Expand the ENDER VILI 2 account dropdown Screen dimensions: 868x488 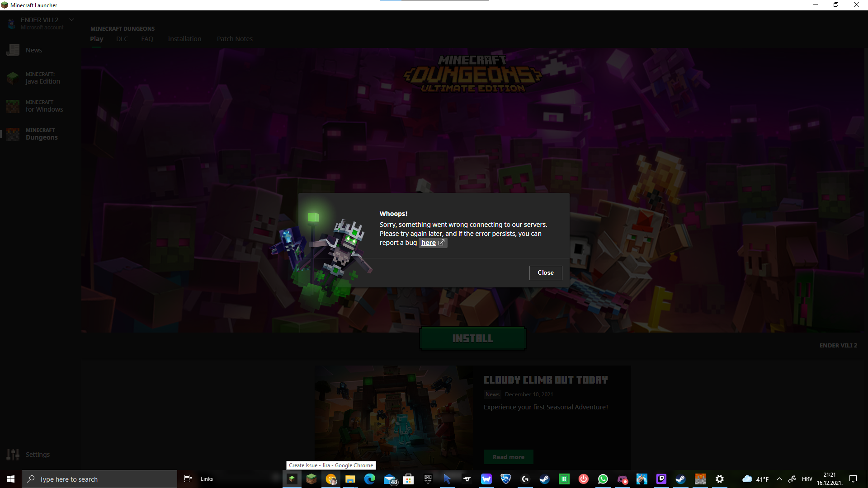pos(71,20)
